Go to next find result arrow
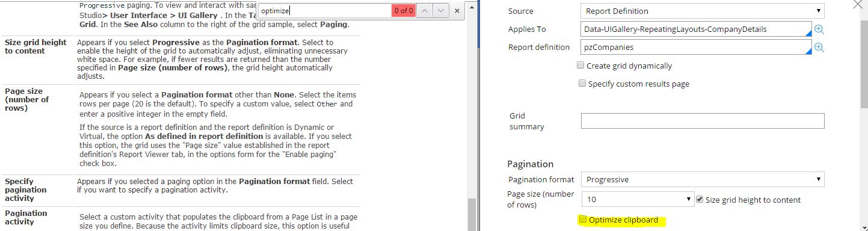The width and height of the screenshot is (868, 231). coord(441,11)
